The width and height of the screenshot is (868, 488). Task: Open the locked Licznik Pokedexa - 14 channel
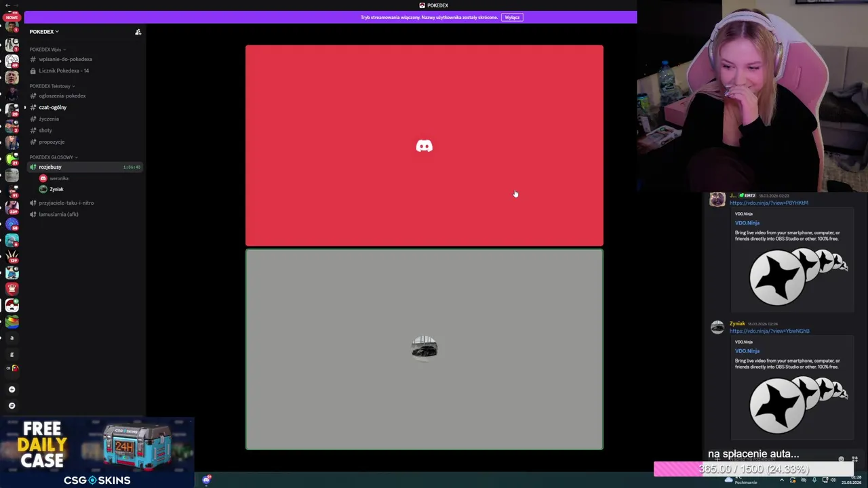(85, 70)
